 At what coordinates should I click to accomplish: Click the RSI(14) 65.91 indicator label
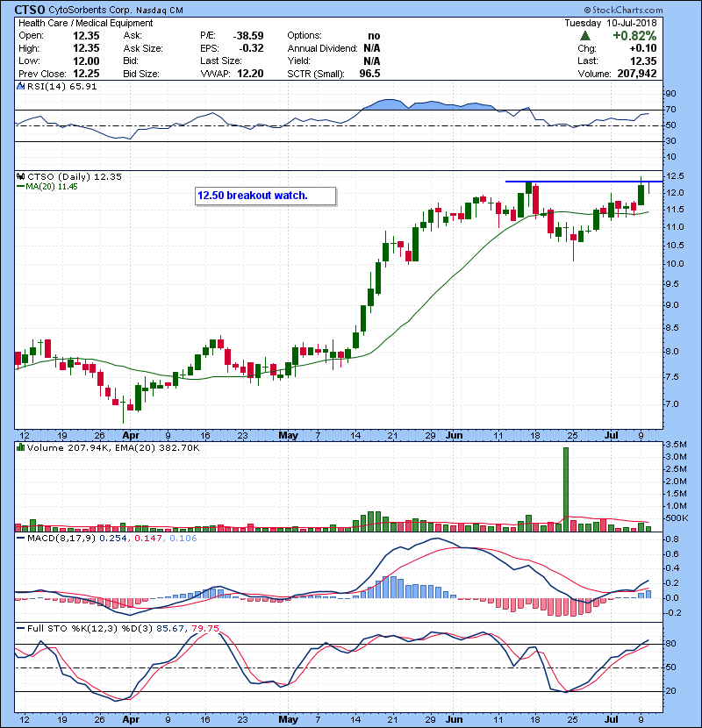(61, 86)
